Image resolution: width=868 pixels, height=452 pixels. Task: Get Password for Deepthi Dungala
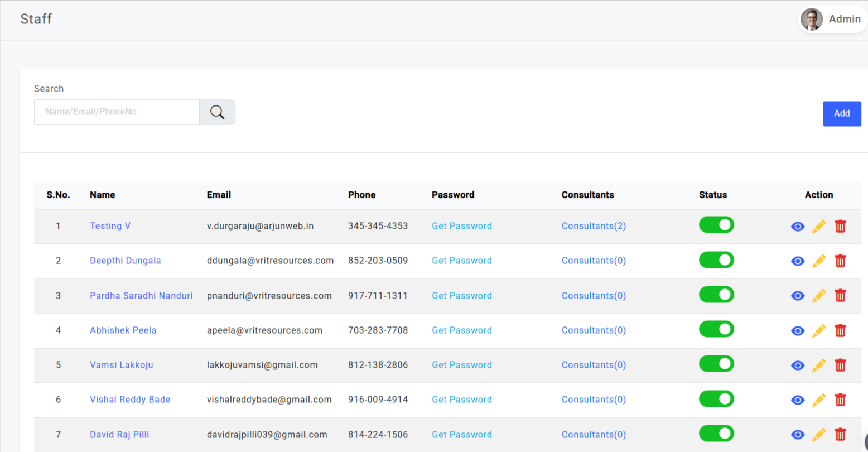coord(462,261)
